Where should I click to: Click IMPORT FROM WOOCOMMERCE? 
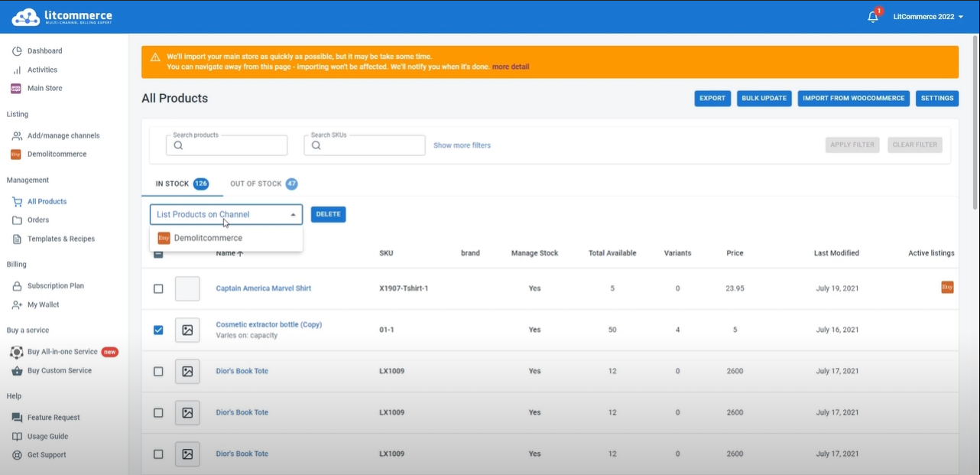[x=854, y=99]
